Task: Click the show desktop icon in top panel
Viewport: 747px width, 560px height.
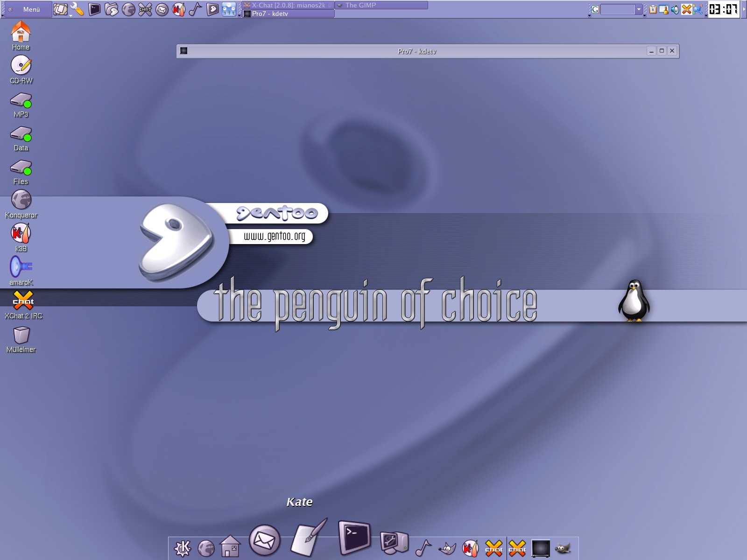Action: point(60,9)
